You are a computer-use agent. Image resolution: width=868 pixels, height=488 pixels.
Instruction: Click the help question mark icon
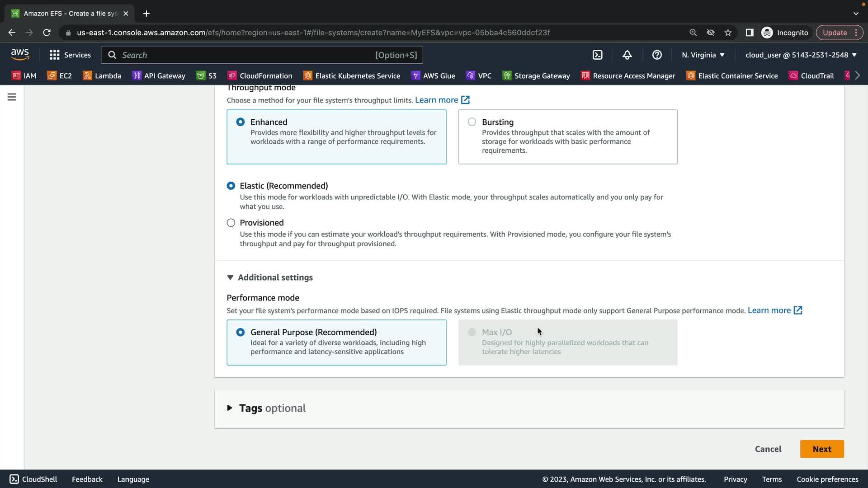[x=657, y=55]
